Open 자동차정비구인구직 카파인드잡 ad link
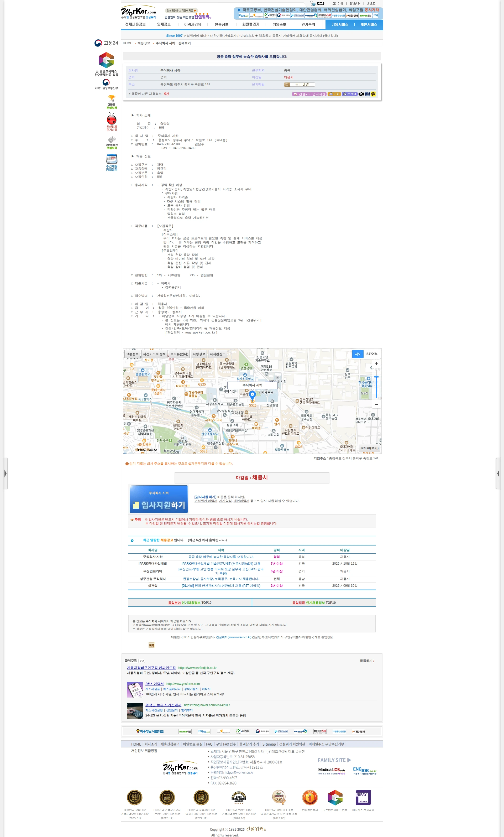This screenshot has width=504, height=837. pyautogui.click(x=151, y=668)
